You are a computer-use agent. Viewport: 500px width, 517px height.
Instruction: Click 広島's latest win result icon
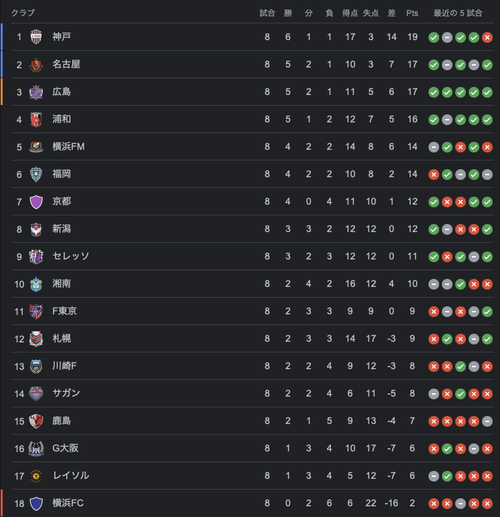(x=487, y=92)
